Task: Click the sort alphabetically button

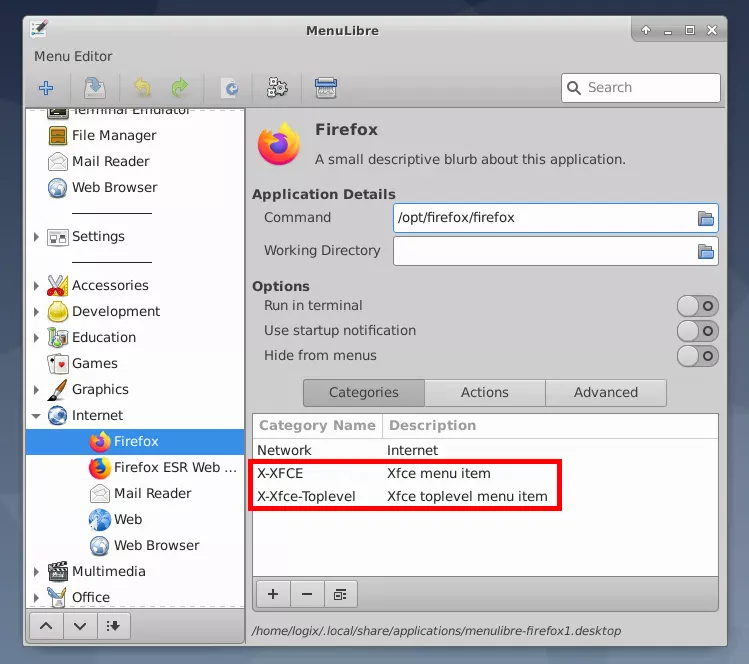Action: [114, 626]
